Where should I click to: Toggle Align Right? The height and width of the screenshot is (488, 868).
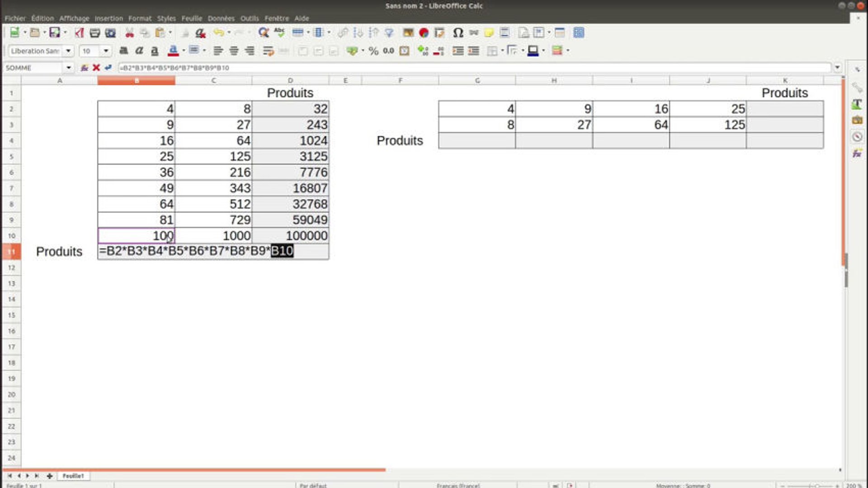click(x=250, y=51)
